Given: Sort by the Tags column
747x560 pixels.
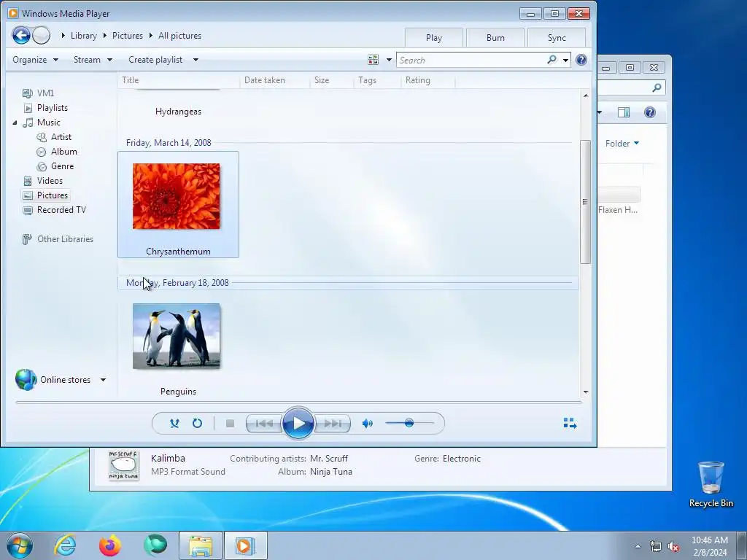Looking at the screenshot, I should click(x=377, y=80).
